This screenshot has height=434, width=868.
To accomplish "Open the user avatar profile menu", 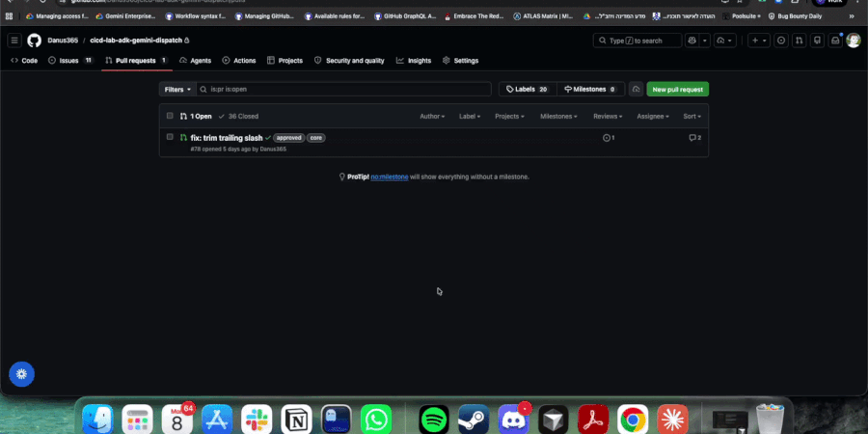I will pos(854,41).
